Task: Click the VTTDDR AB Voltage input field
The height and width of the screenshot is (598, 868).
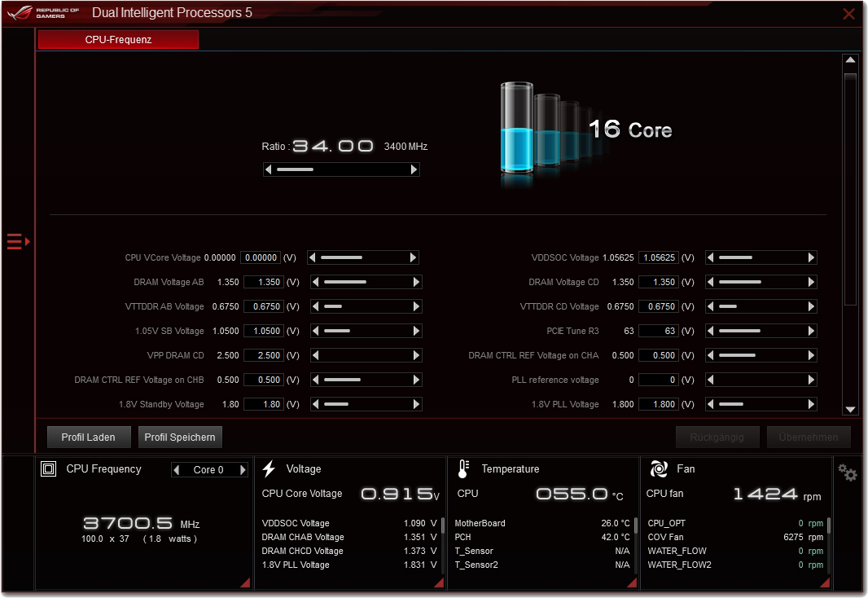Action: point(264,306)
